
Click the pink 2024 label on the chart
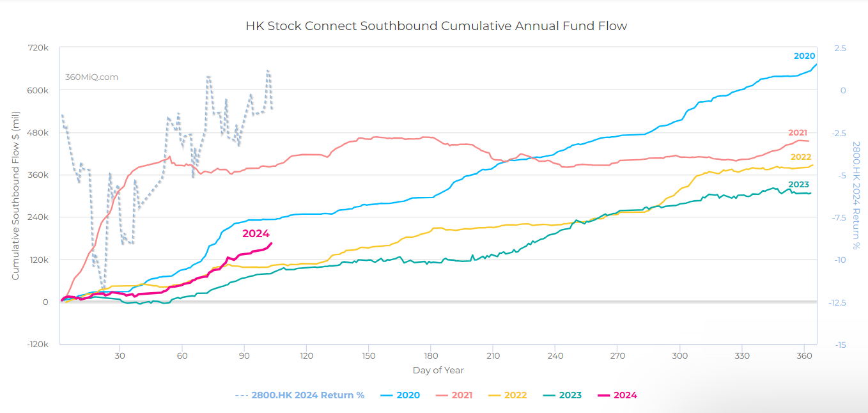pos(256,234)
